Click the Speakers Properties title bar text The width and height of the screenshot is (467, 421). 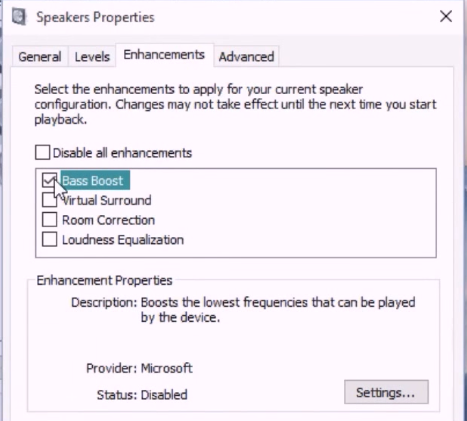click(x=95, y=17)
